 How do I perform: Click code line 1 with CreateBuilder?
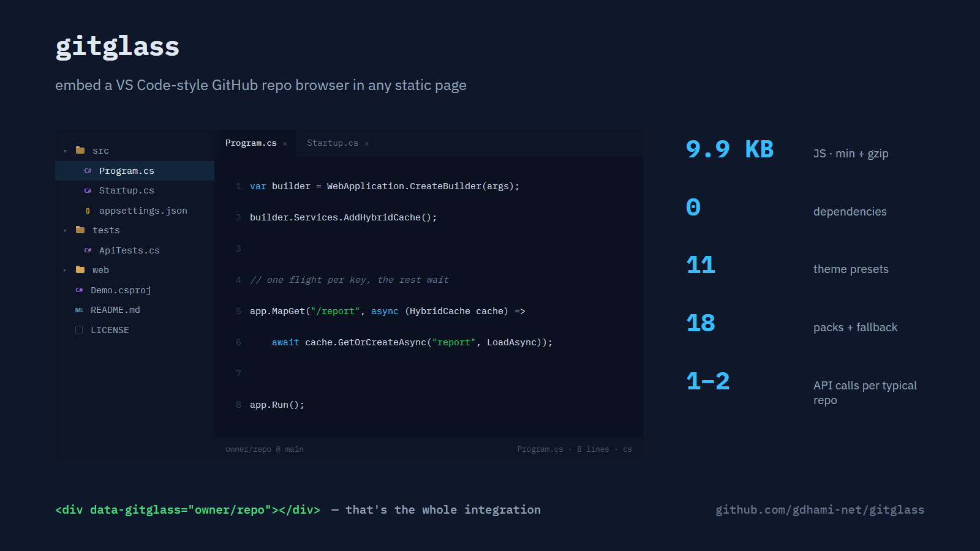385,186
